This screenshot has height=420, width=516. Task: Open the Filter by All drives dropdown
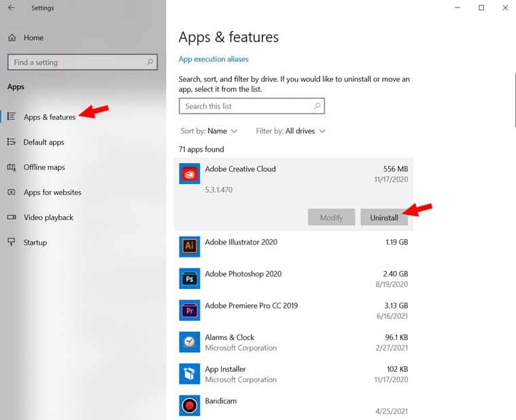(290, 131)
